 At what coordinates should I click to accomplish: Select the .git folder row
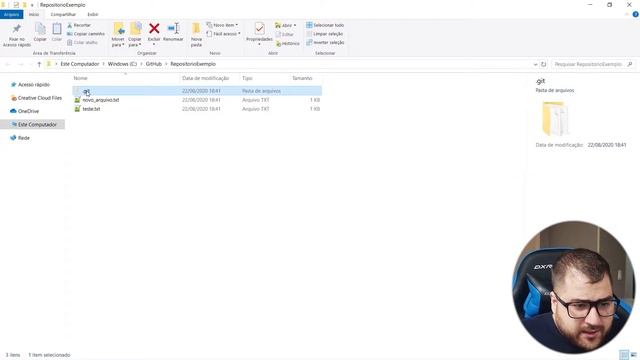tap(197, 91)
